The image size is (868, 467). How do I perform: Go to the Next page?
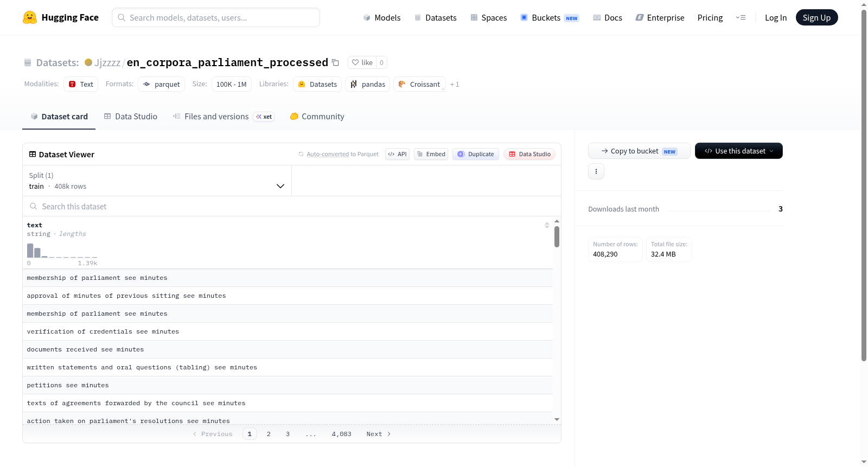click(x=379, y=434)
